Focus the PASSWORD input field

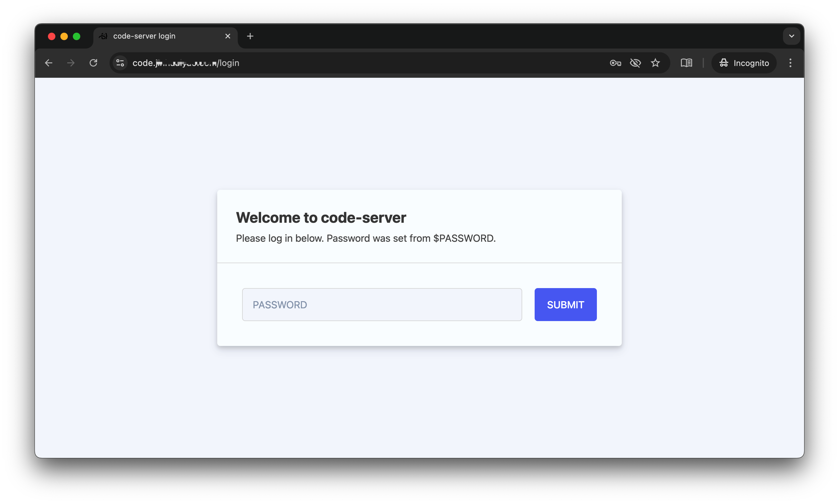coord(382,304)
